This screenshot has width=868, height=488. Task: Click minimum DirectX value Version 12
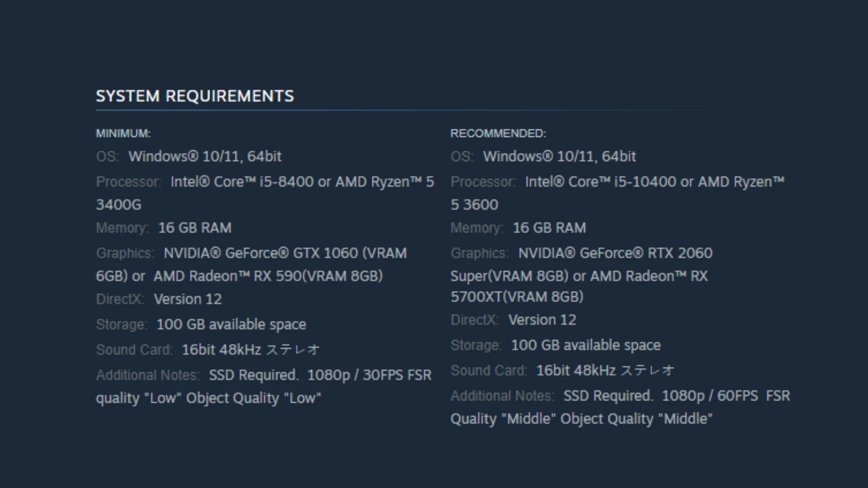(188, 299)
